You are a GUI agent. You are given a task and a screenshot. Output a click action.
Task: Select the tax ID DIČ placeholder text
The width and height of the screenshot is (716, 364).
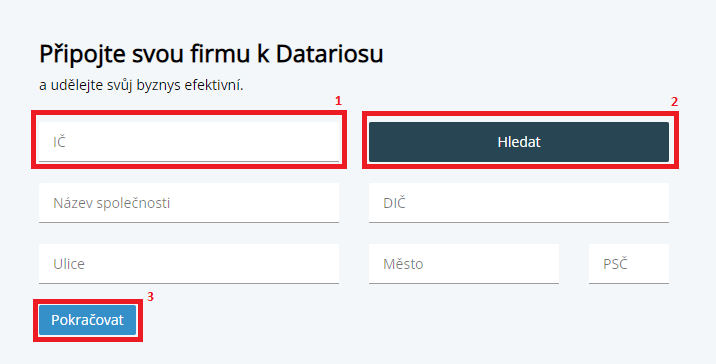394,203
